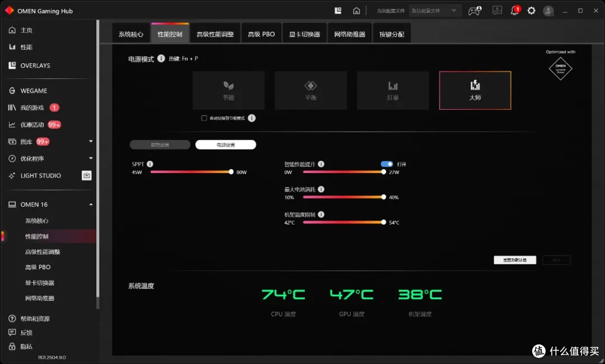Screen dimensions: 605x364
Task: Click the overlay icon in title bar
Action: pyautogui.click(x=338, y=11)
